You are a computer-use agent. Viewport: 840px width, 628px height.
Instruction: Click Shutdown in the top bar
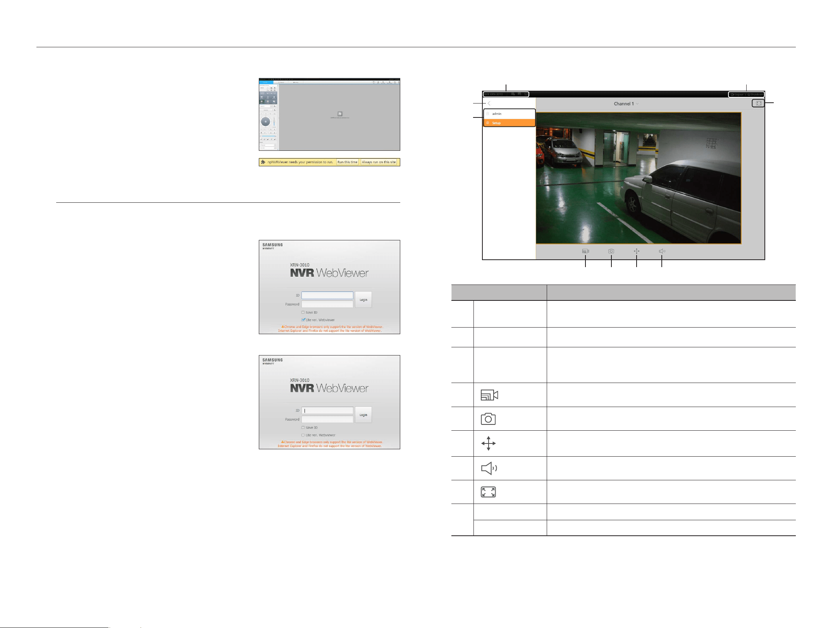(755, 95)
